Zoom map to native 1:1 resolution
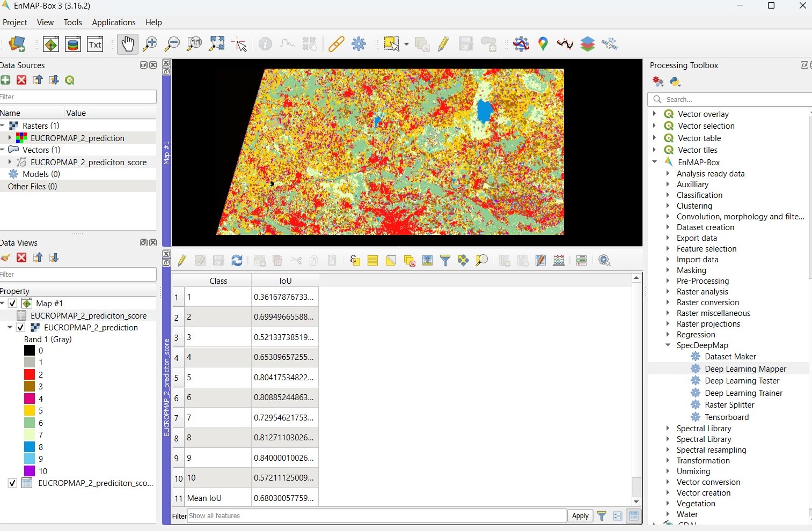 (194, 44)
